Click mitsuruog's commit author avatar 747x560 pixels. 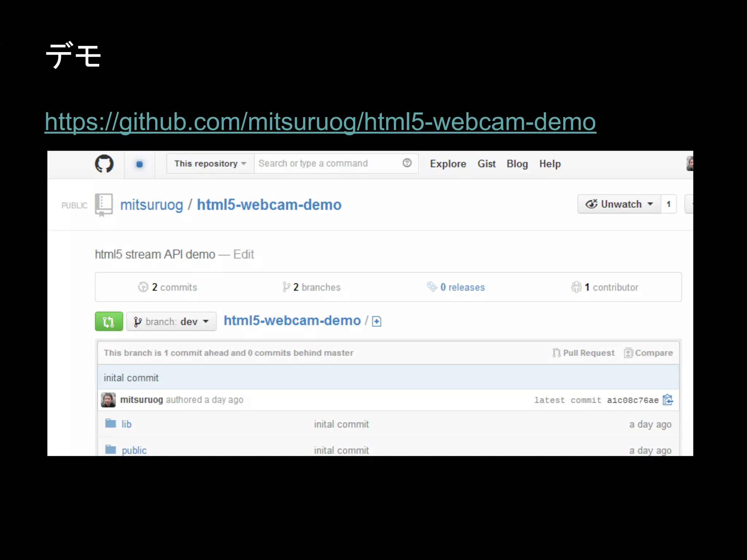point(108,400)
